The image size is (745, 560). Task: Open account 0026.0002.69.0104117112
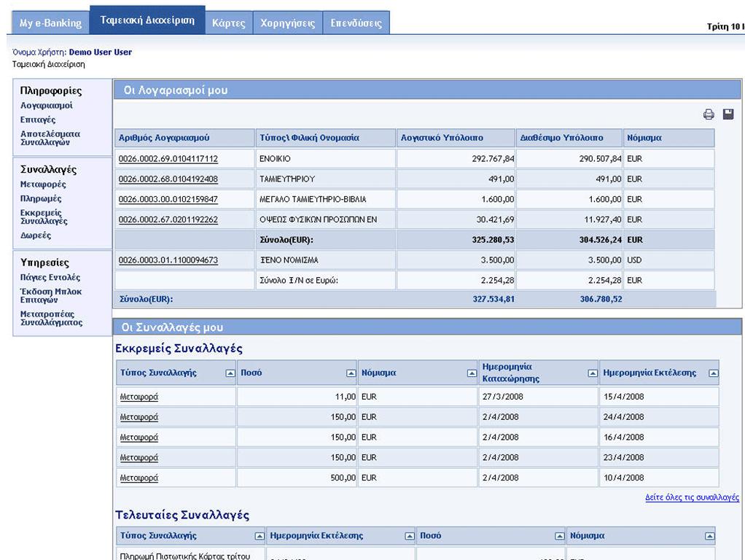coord(168,159)
